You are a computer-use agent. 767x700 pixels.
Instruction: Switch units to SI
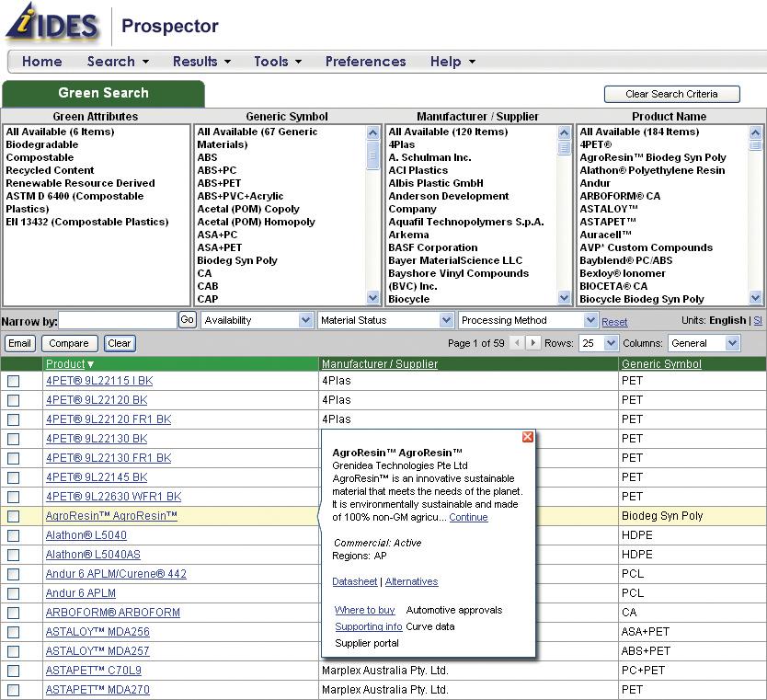pos(758,320)
